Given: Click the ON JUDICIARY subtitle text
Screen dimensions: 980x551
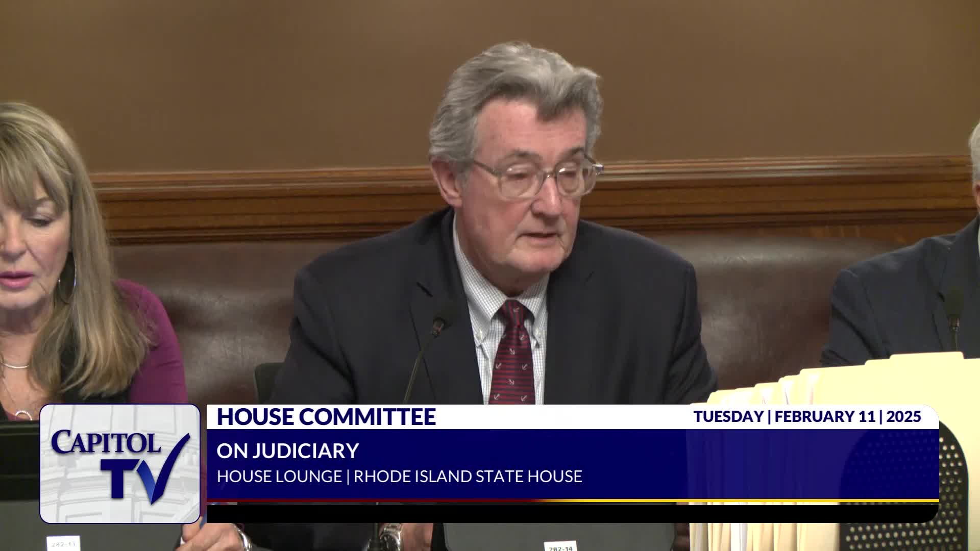Looking at the screenshot, I should click(x=287, y=450).
